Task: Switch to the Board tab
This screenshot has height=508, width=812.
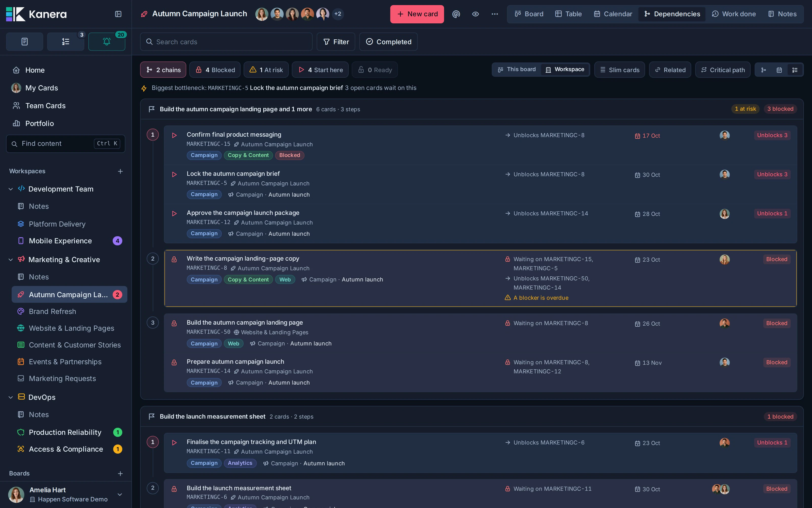Action: (529, 14)
